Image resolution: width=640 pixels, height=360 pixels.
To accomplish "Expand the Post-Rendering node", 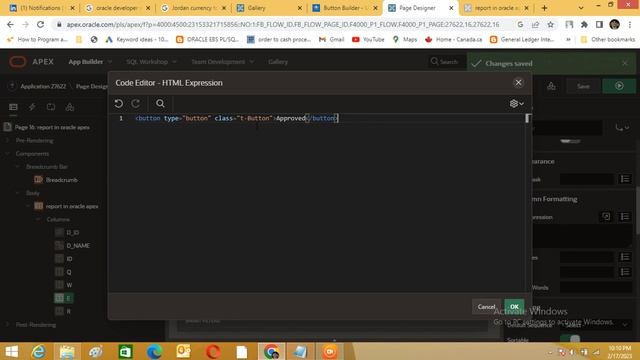I will [x=7, y=324].
